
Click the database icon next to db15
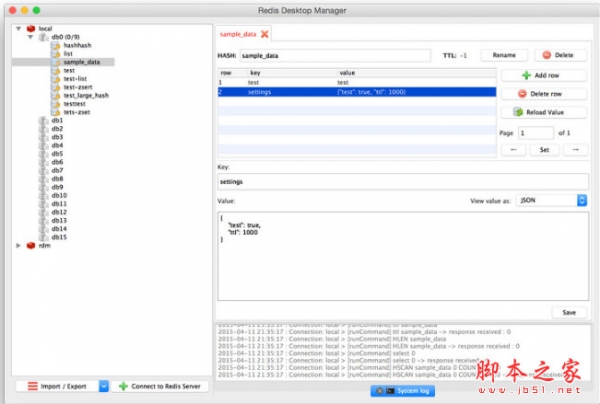(44, 237)
